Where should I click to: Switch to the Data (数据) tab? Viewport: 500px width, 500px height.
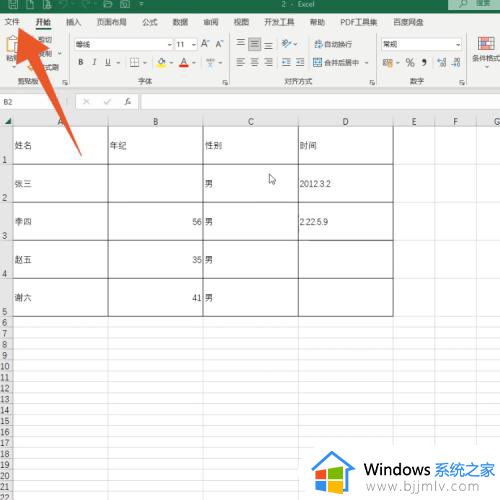(x=180, y=22)
